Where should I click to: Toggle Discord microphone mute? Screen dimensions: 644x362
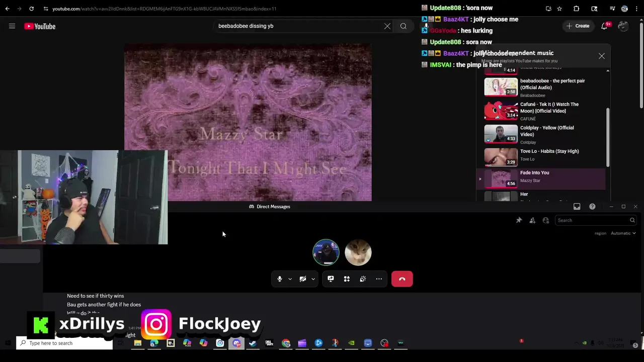[280, 279]
